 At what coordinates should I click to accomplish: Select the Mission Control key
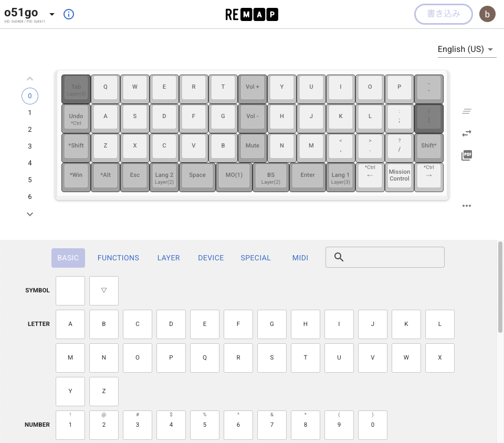pos(400,175)
